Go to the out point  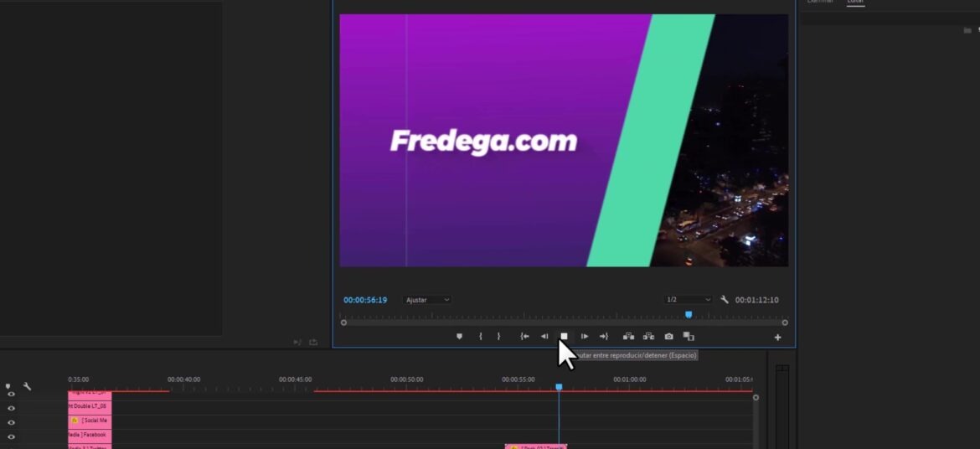tap(603, 337)
